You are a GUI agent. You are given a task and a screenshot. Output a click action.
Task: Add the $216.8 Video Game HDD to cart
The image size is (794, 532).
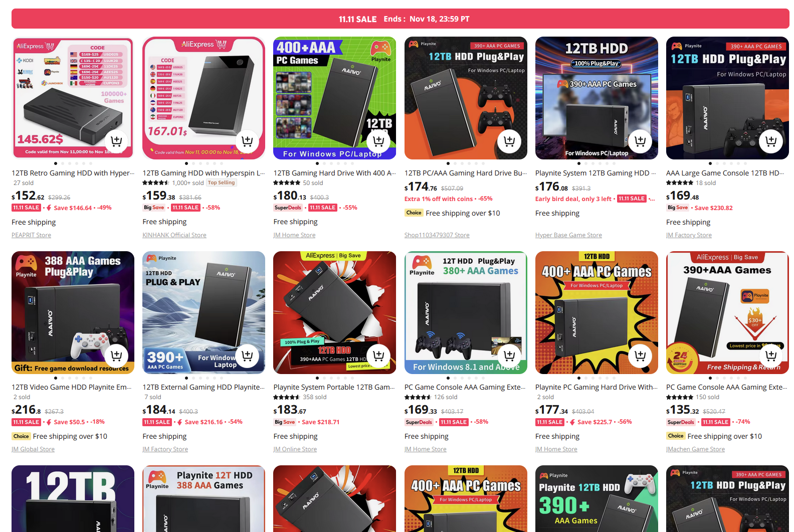[116, 356]
